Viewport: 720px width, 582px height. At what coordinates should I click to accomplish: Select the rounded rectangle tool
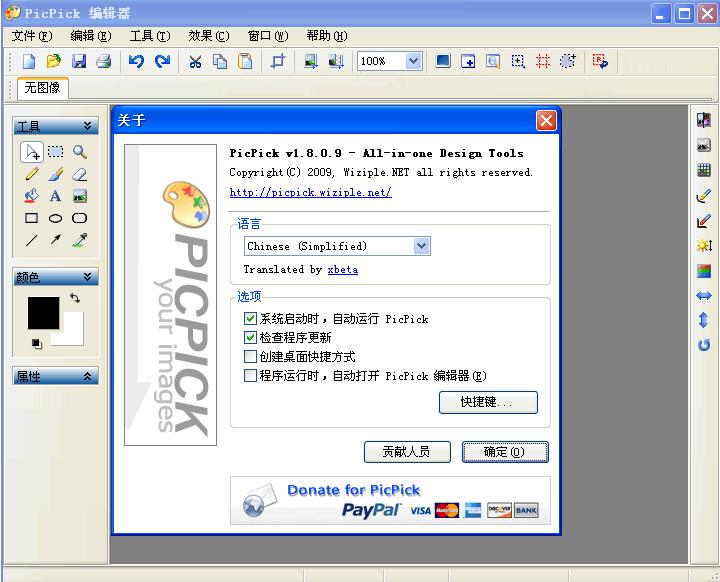click(79, 218)
